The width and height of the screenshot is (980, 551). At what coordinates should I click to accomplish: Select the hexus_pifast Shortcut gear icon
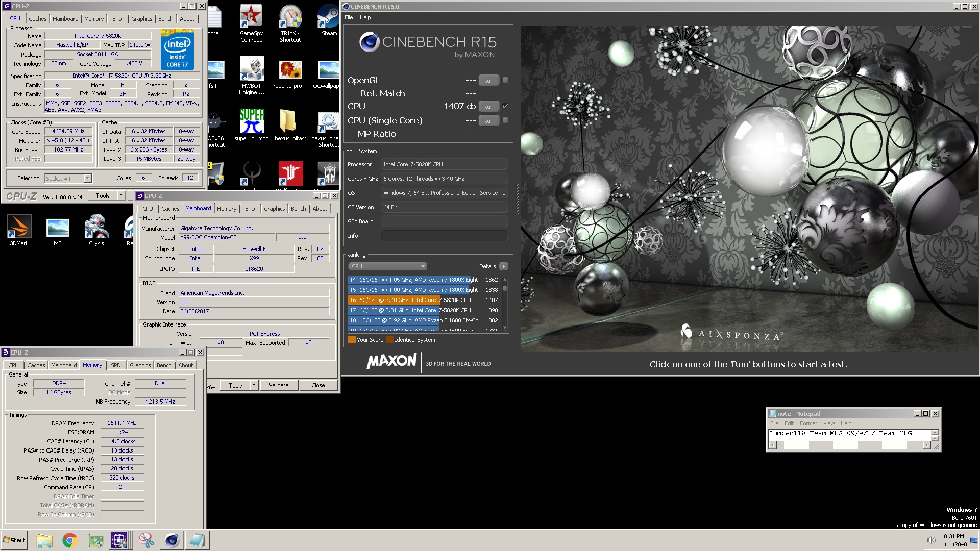point(327,129)
